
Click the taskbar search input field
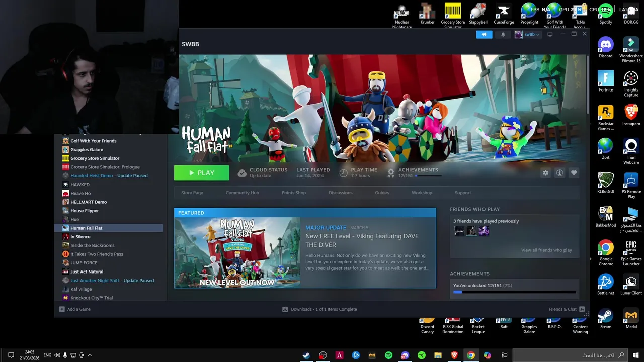point(571,355)
